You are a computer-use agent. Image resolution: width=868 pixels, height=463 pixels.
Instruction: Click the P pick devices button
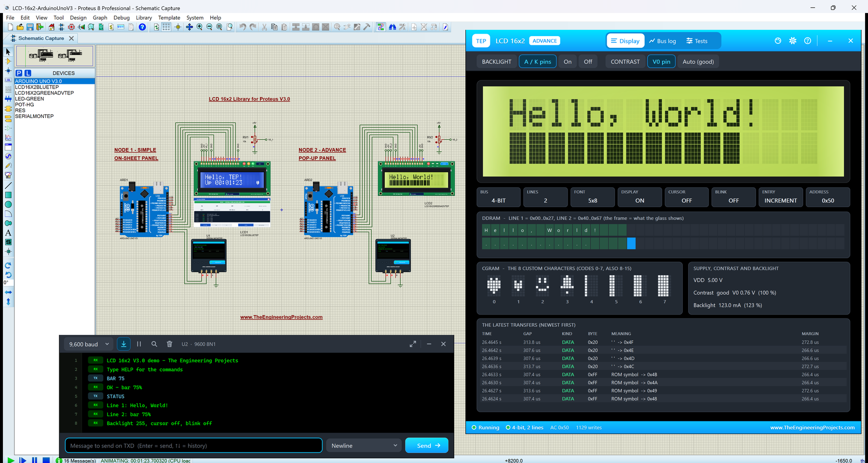tap(19, 73)
